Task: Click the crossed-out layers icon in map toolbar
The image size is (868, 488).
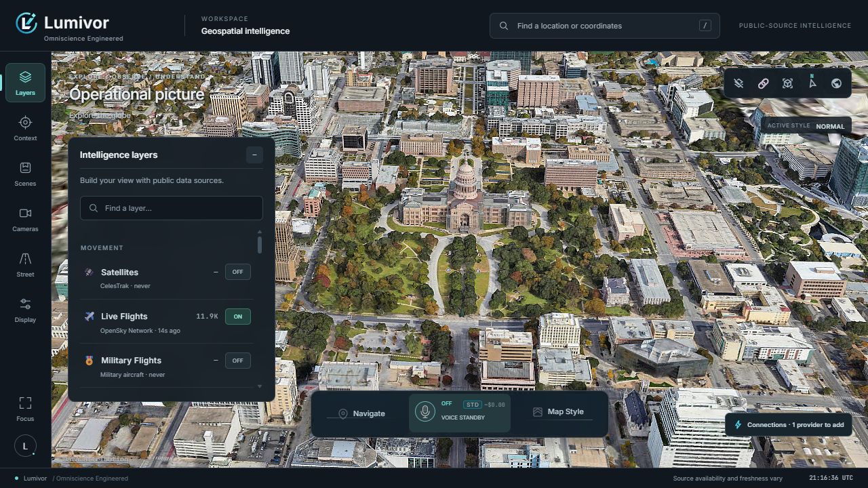Action: coord(738,83)
